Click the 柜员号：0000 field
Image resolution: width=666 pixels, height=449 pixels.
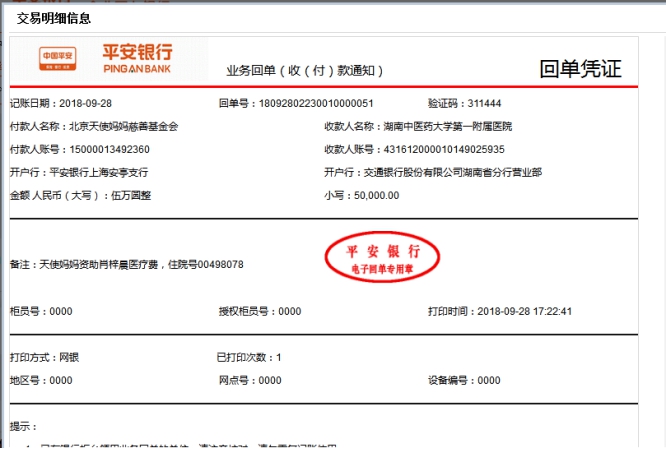click(x=41, y=311)
